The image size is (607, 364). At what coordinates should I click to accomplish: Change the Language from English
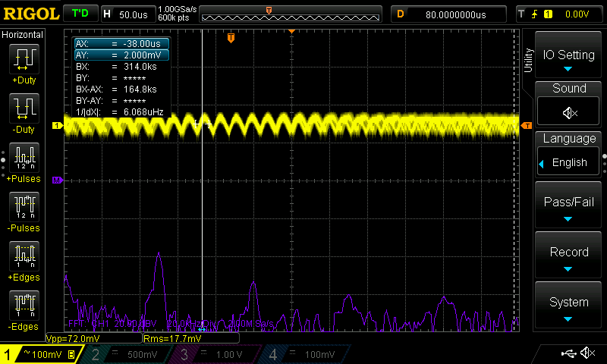tap(569, 162)
